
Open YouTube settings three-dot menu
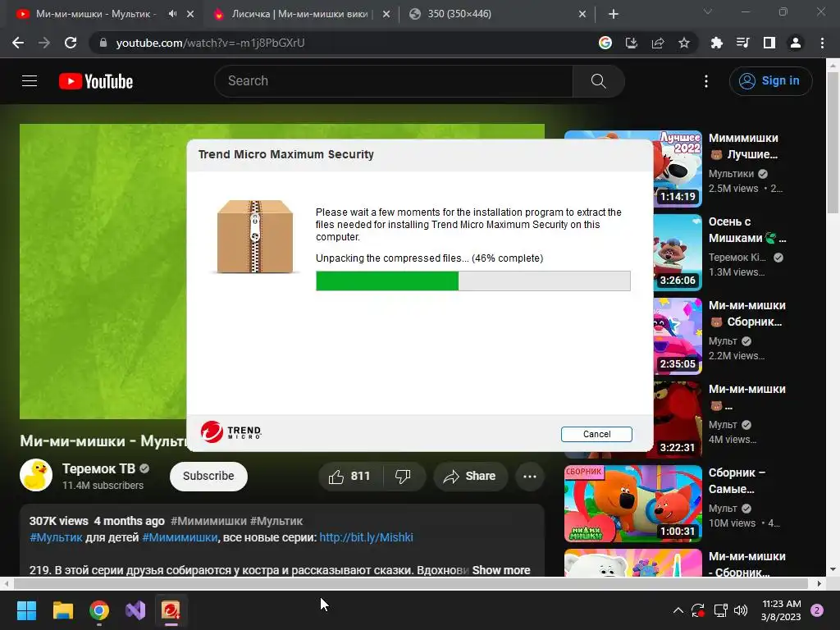706,81
